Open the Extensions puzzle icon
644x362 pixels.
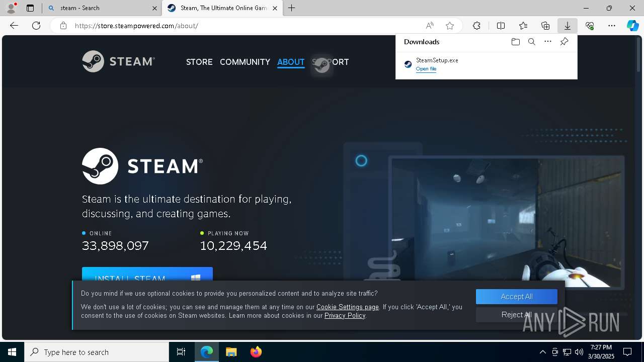pyautogui.click(x=476, y=26)
